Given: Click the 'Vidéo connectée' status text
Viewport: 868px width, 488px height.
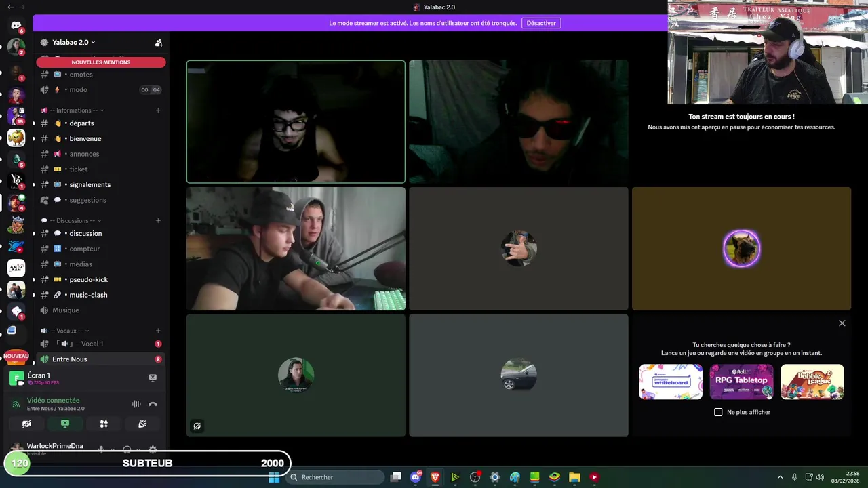Looking at the screenshot, I should 53,401.
